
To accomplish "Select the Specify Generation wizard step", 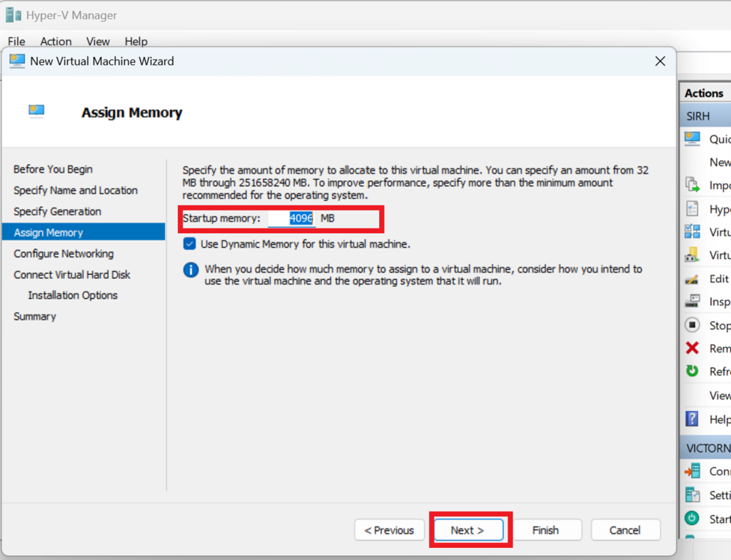I will point(57,211).
